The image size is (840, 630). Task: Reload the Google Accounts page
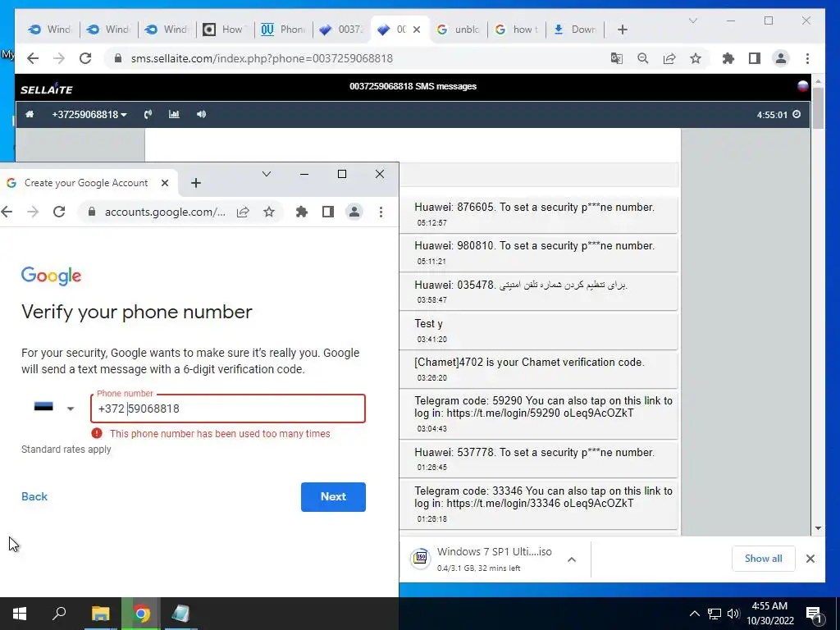[x=59, y=212]
